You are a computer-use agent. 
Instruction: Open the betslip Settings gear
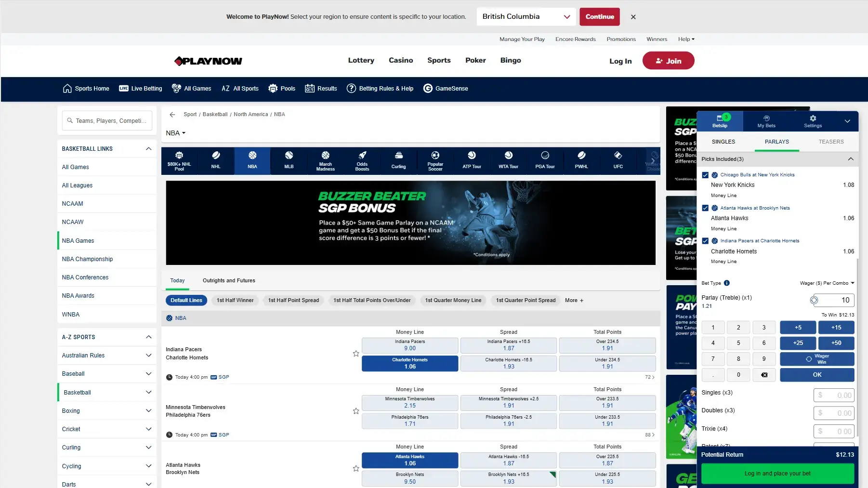(813, 121)
